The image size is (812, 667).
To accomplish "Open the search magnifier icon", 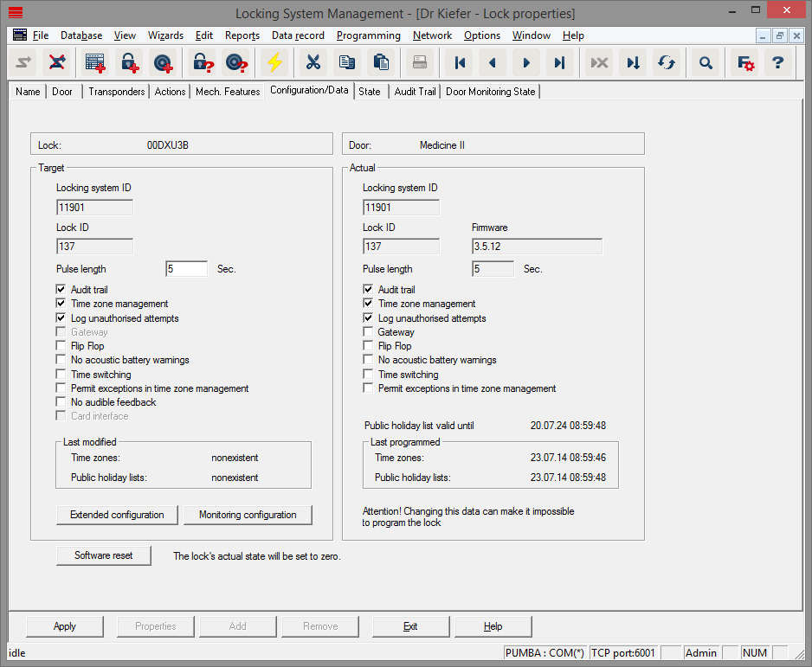I will click(x=706, y=62).
